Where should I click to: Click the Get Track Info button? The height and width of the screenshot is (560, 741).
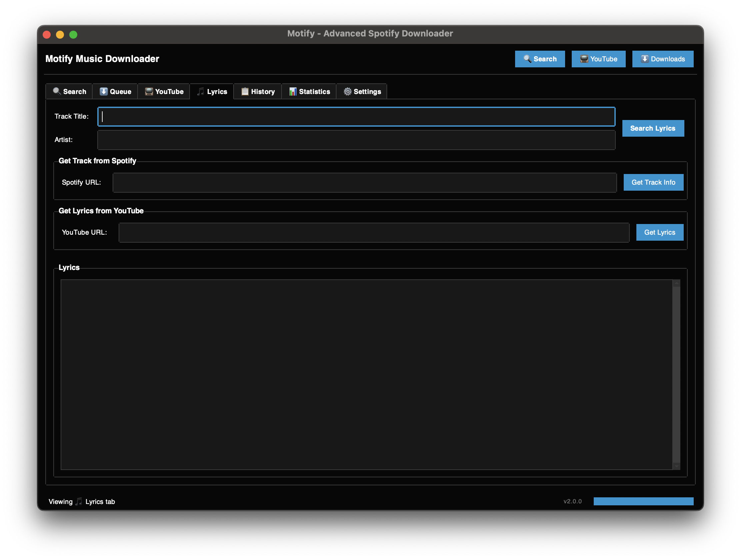654,182
